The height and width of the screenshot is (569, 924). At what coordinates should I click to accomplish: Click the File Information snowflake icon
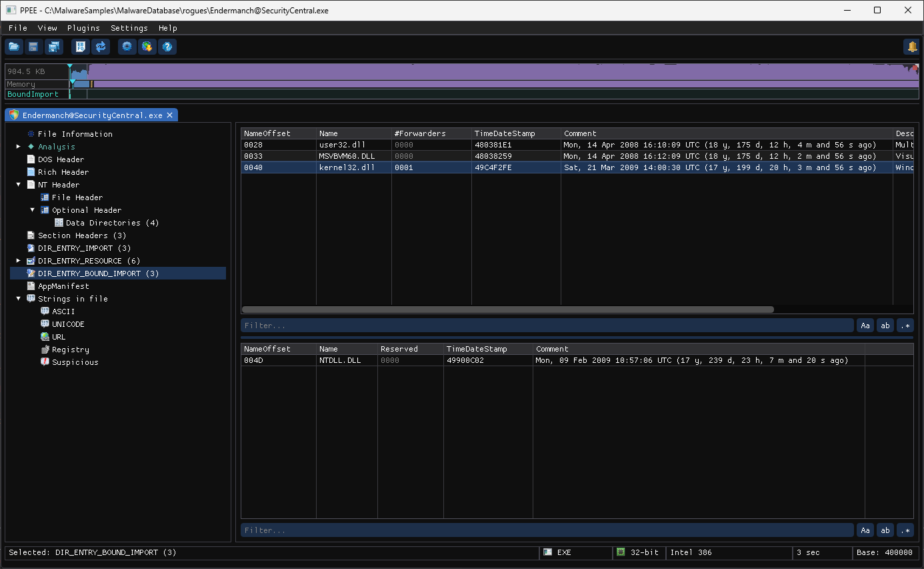[31, 134]
